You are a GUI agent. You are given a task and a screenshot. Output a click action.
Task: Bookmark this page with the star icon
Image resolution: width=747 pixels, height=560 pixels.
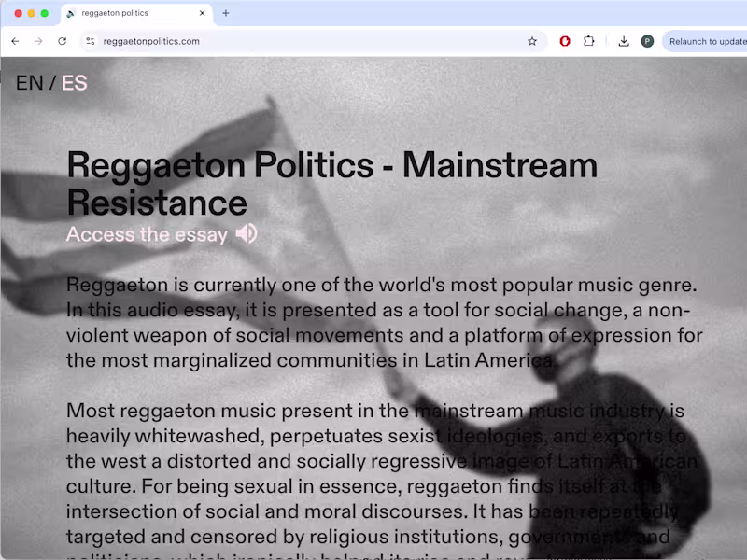(532, 41)
